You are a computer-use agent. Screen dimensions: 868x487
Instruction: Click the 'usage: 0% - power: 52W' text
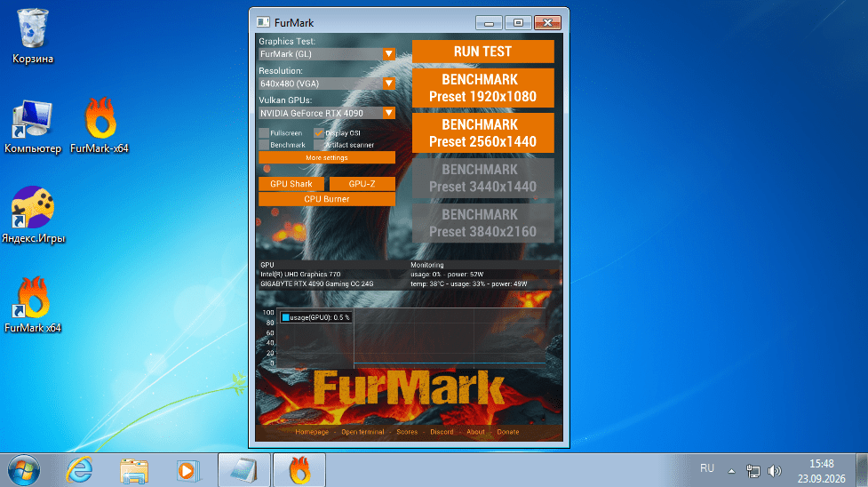(x=447, y=275)
